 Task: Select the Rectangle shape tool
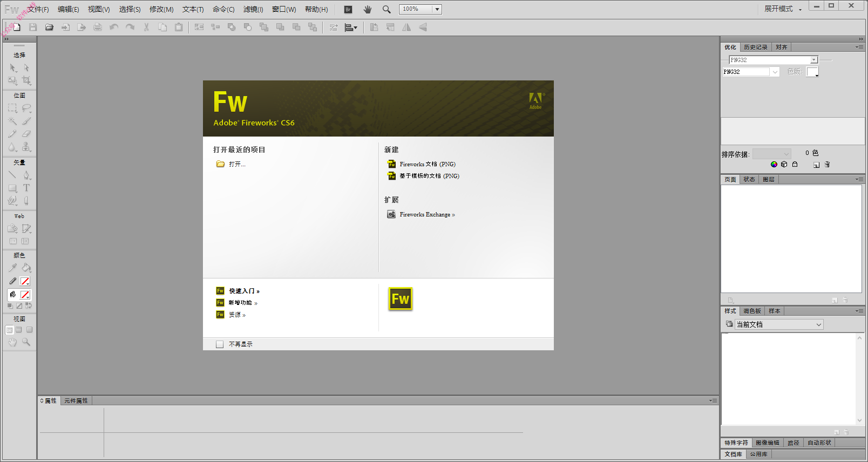tap(12, 188)
